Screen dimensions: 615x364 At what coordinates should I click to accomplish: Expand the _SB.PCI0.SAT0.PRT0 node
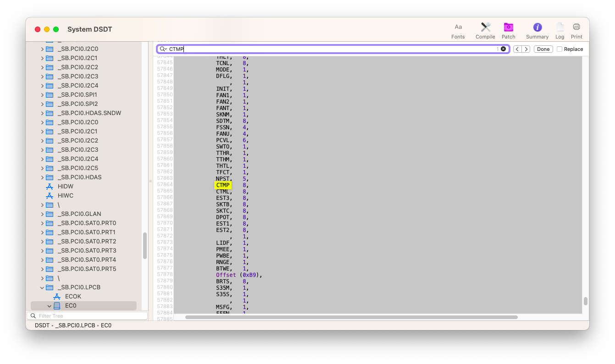tap(42, 223)
